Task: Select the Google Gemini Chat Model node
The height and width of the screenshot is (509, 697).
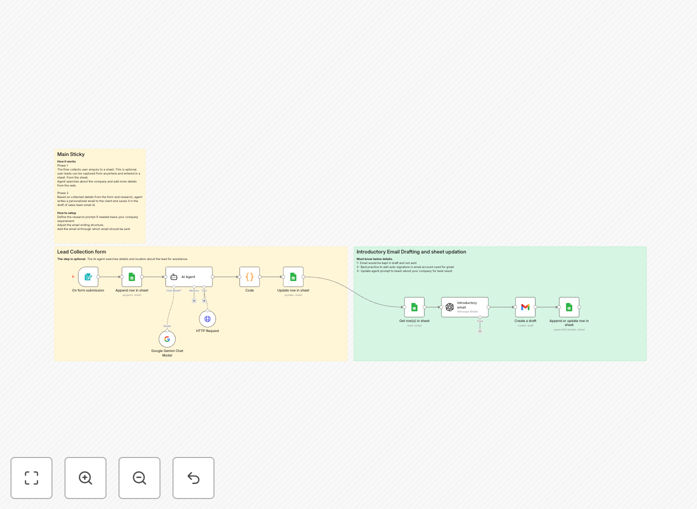Action: (x=167, y=339)
